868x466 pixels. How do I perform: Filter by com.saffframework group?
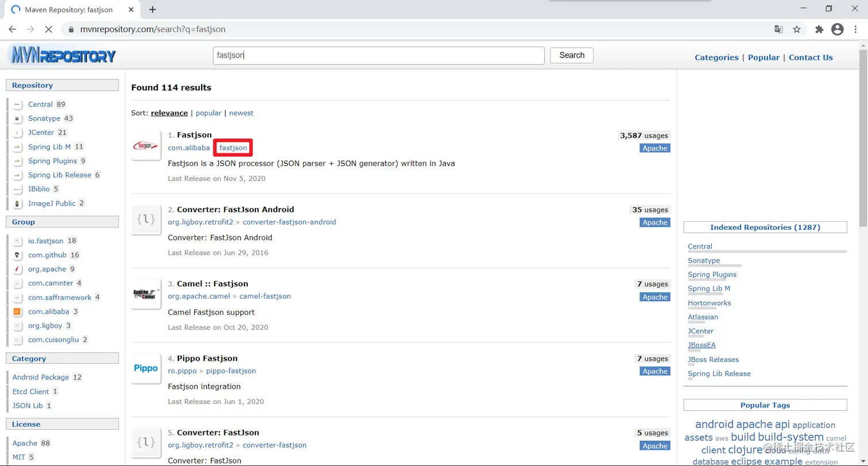(60, 298)
